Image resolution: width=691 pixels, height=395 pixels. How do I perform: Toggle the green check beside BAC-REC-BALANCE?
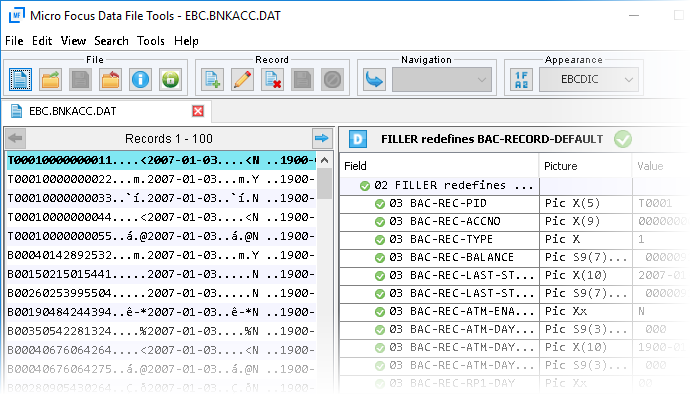coord(379,258)
